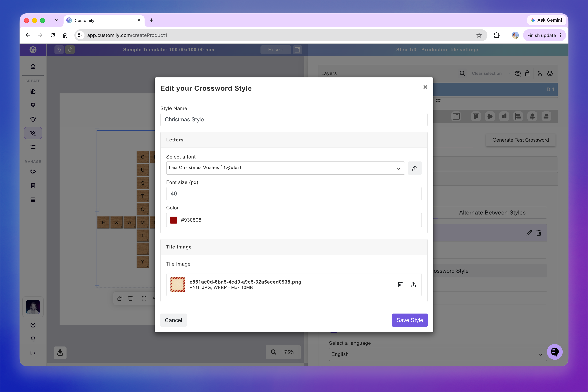Cancel editing the crossword style
This screenshot has height=392, width=588.
point(173,320)
